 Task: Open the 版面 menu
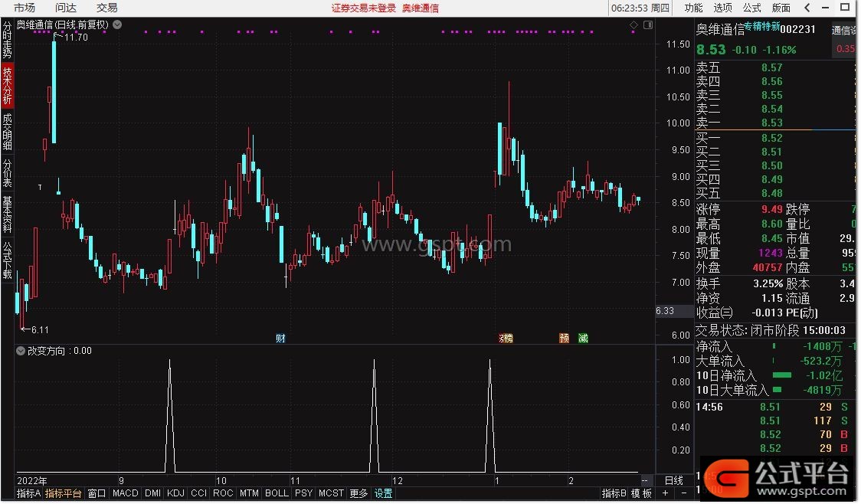point(781,8)
